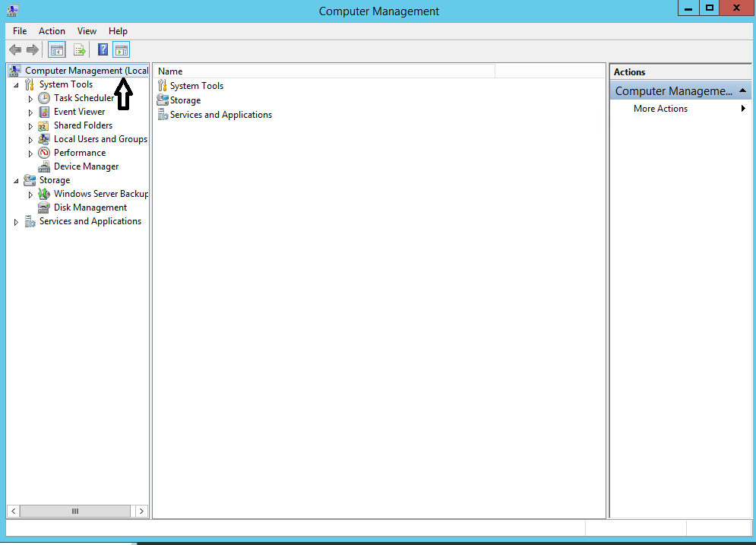
Task: Open Device Manager from the tree
Action: pyautogui.click(x=86, y=166)
